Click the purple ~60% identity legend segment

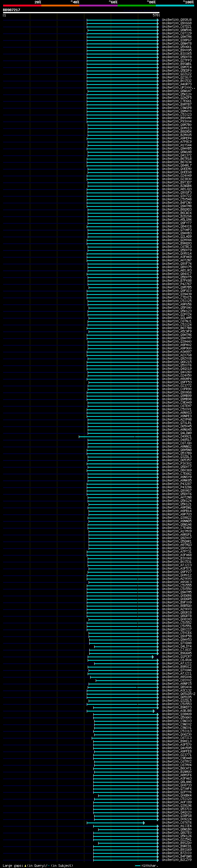pos(99,6)
